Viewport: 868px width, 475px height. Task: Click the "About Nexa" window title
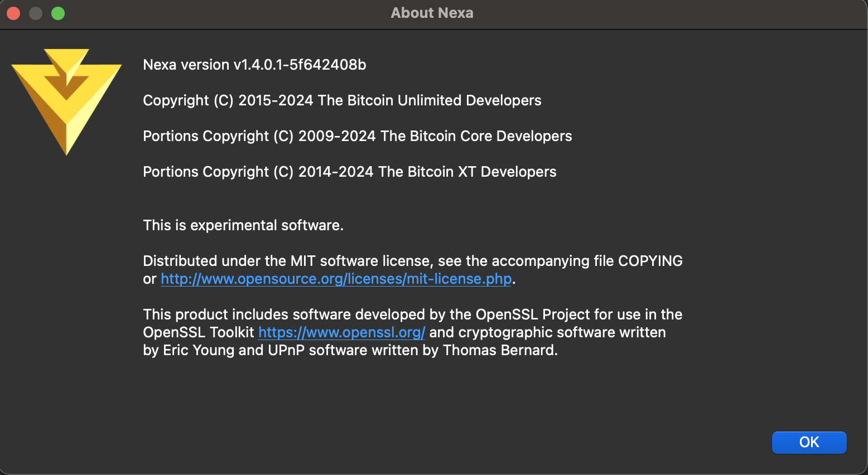point(432,13)
